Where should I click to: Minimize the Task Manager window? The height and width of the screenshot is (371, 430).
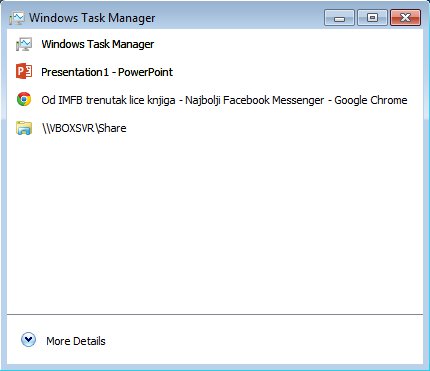(339, 18)
